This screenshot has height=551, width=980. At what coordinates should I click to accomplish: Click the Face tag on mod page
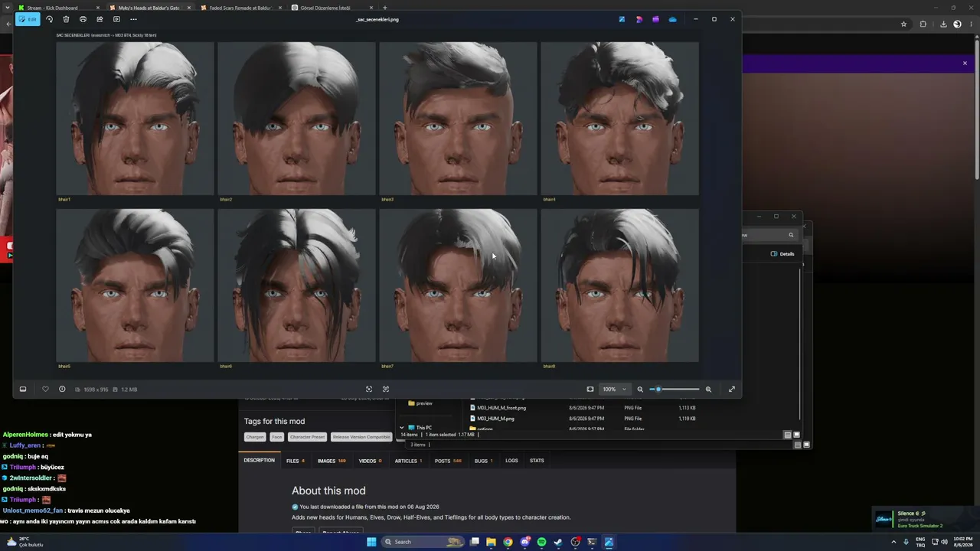coord(276,437)
